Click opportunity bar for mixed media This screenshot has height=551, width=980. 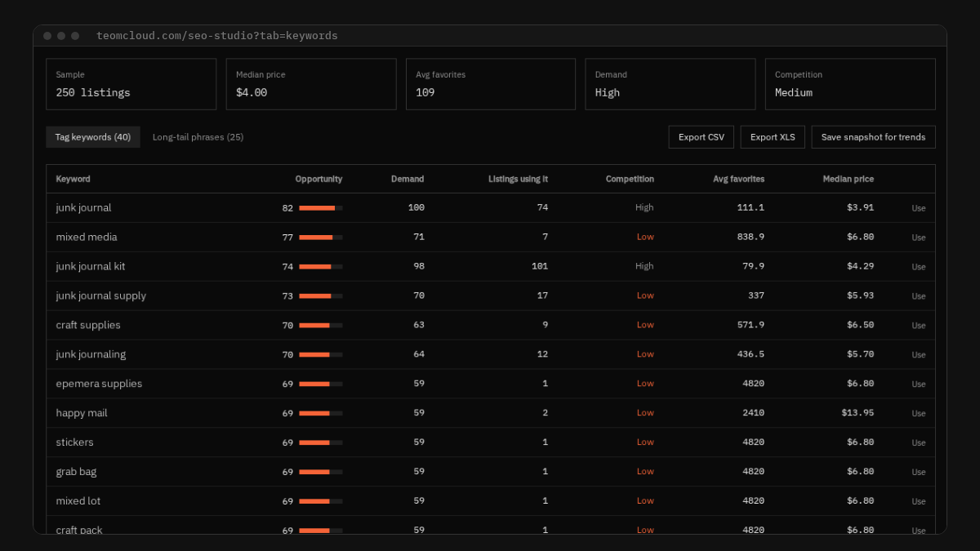pyautogui.click(x=321, y=238)
